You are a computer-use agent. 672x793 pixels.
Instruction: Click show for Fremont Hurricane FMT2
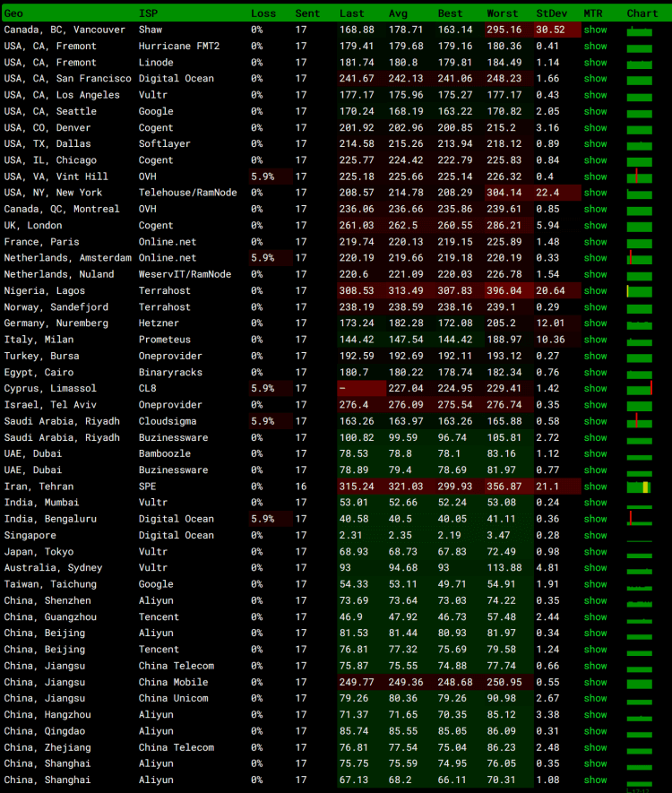coord(595,46)
